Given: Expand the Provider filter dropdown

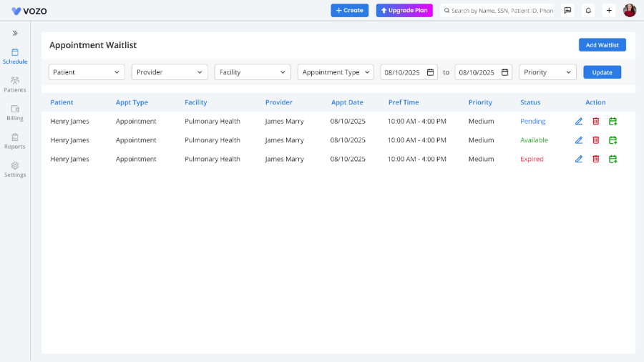Looking at the screenshot, I should coord(170,72).
